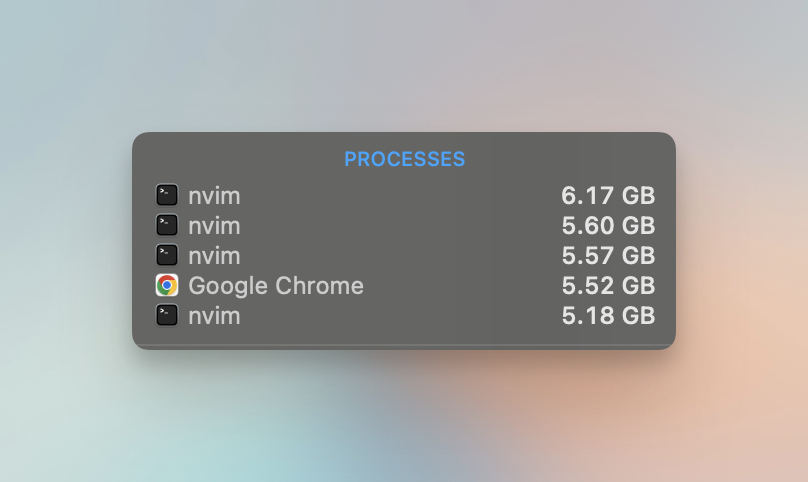This screenshot has width=808, height=482.
Task: Select the 5.57 GB memory reading
Action: [x=608, y=256]
